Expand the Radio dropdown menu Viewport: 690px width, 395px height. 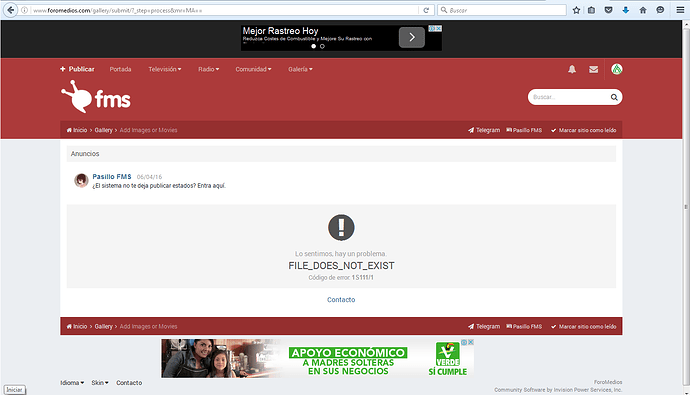209,69
